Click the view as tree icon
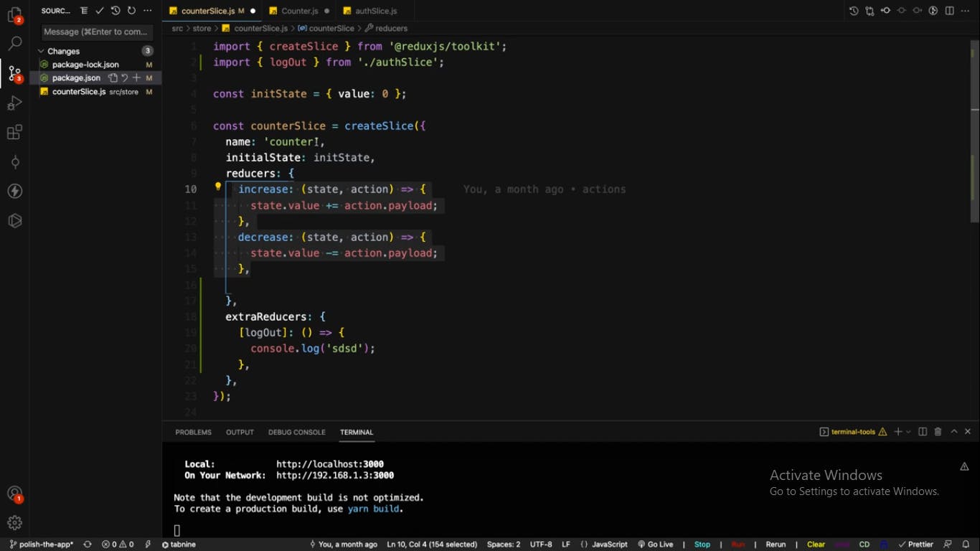980x551 pixels. pyautogui.click(x=84, y=11)
